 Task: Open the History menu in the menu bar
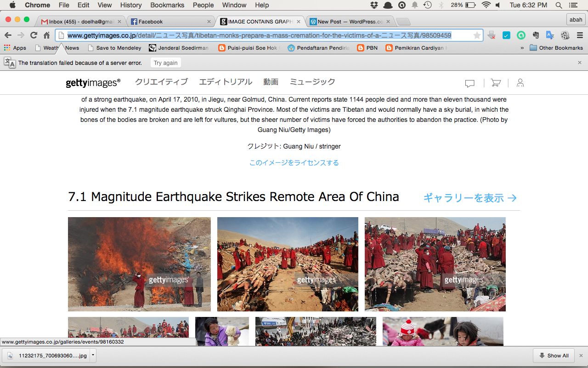coord(131,5)
